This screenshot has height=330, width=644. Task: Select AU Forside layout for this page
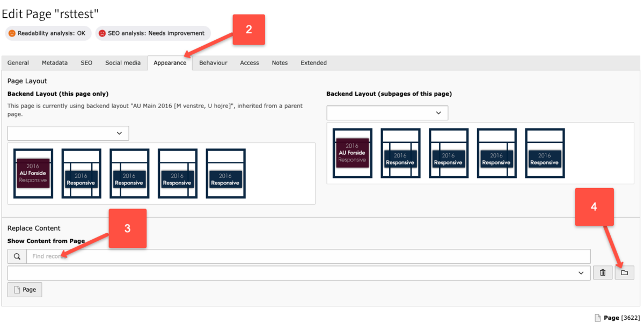33,174
